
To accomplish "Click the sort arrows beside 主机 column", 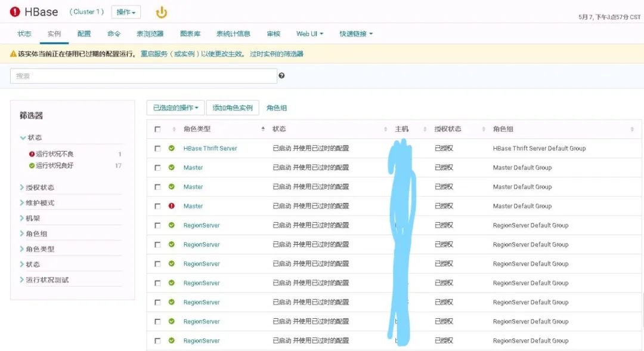I will tap(425, 129).
